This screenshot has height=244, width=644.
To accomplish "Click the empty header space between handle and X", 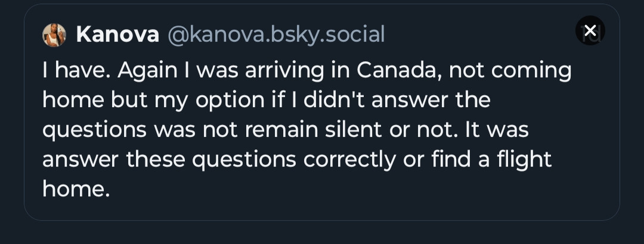I will (x=479, y=35).
